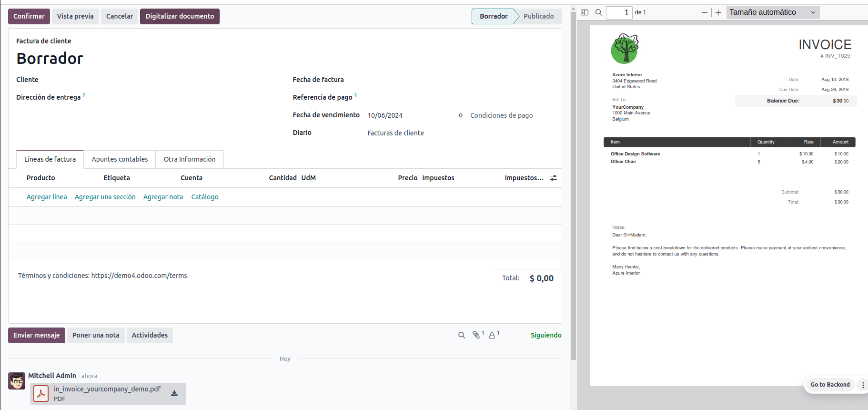
Task: Click Mitchell Admin avatar
Action: pos(17,381)
